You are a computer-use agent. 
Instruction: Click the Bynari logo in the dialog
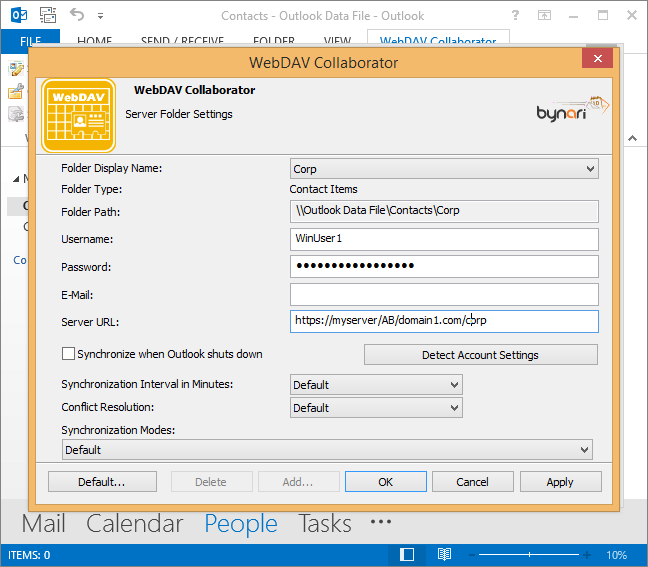point(572,109)
